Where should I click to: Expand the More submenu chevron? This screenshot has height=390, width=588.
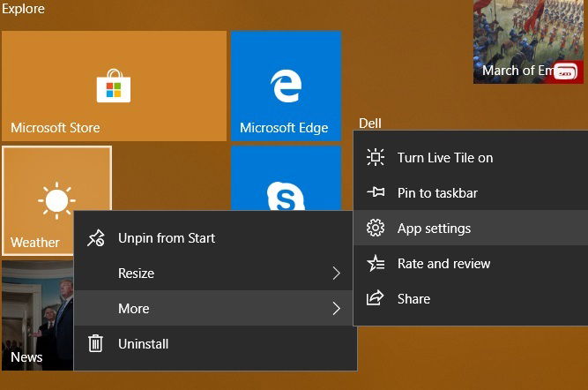tap(337, 309)
